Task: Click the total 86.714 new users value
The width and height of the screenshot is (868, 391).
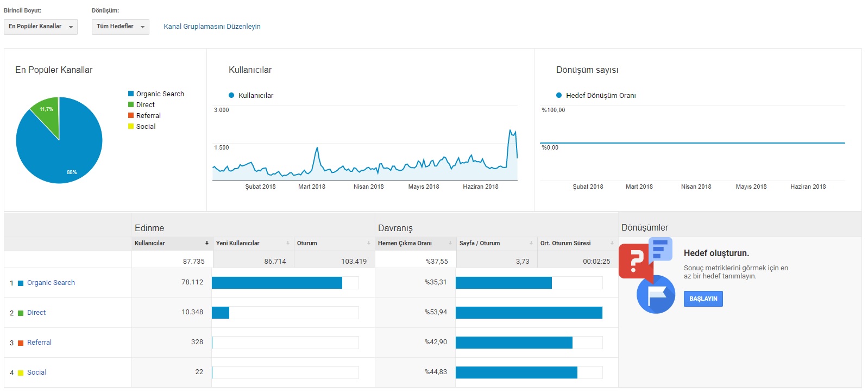Action: click(275, 262)
